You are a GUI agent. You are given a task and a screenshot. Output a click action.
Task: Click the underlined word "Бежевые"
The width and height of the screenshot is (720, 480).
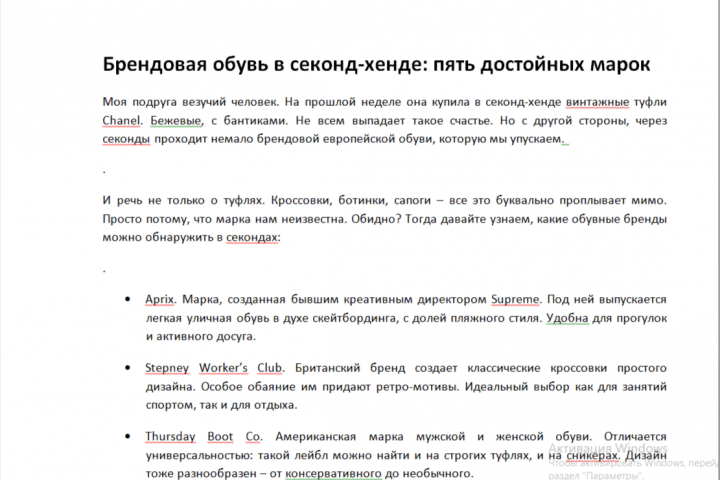click(176, 120)
